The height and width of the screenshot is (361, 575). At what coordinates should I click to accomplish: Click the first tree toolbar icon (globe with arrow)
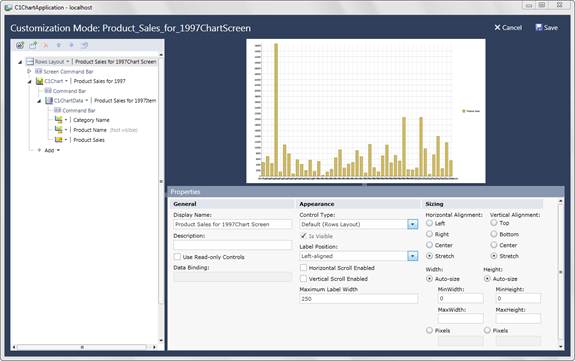coord(20,45)
